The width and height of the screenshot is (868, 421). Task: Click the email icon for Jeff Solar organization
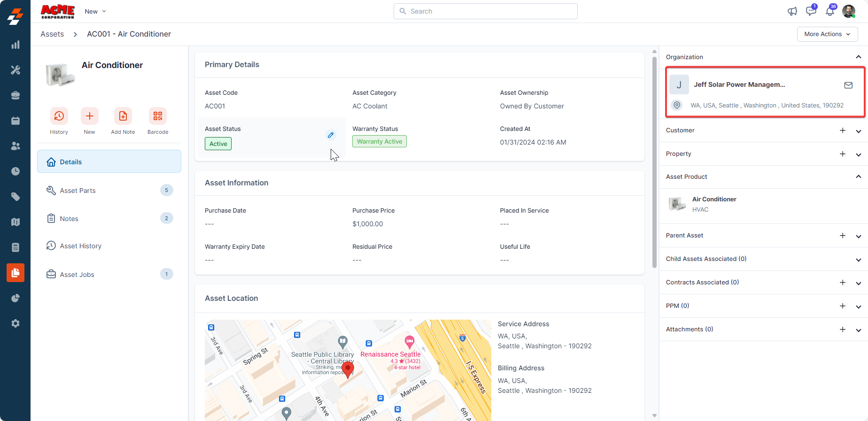point(848,85)
